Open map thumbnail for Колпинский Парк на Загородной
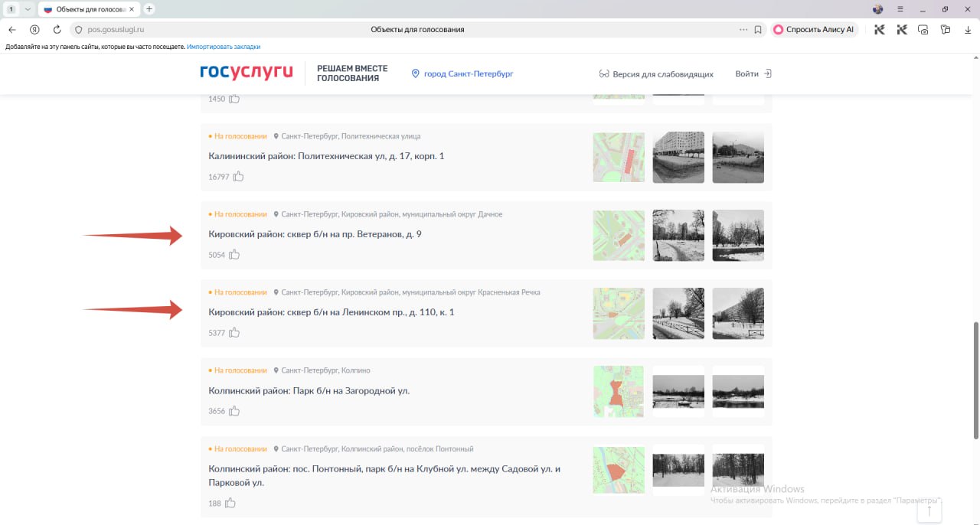Screen dimensions: 980x525 (619, 391)
